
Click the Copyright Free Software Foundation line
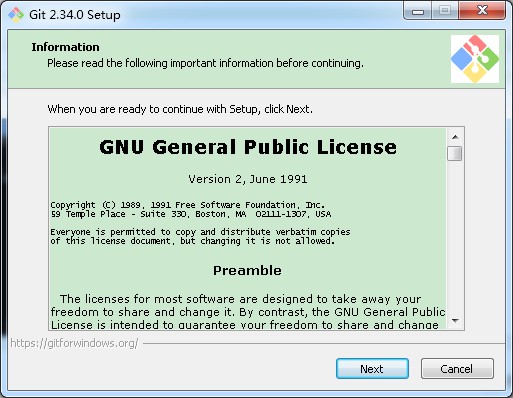[187, 205]
